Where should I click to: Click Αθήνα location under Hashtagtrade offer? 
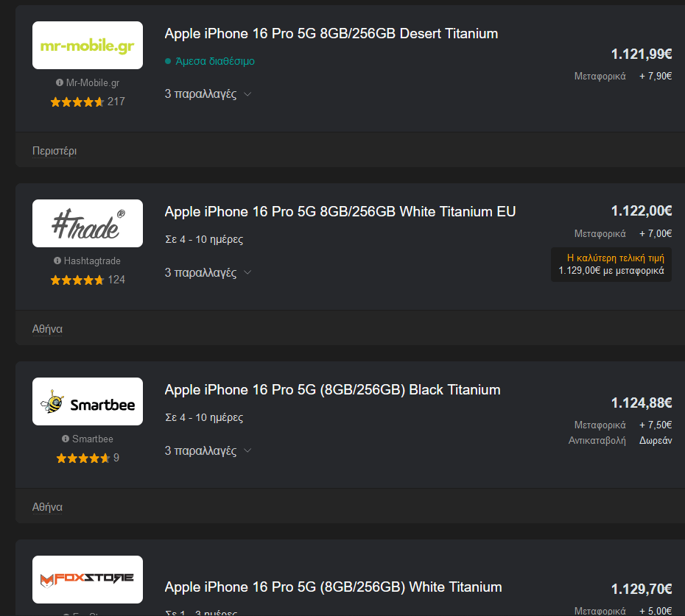click(47, 329)
